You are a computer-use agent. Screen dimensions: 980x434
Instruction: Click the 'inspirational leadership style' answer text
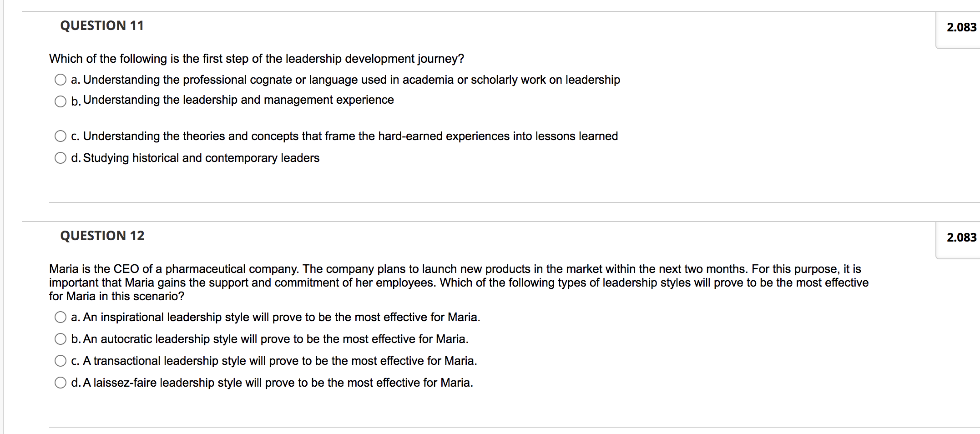coord(281,318)
